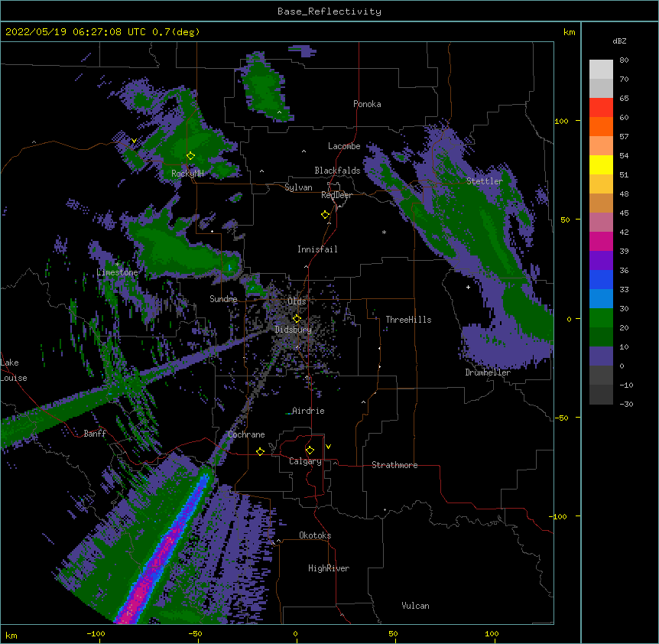The image size is (659, 644).
Task: Click the white plus marker north of Drumheller
Action: (468, 287)
